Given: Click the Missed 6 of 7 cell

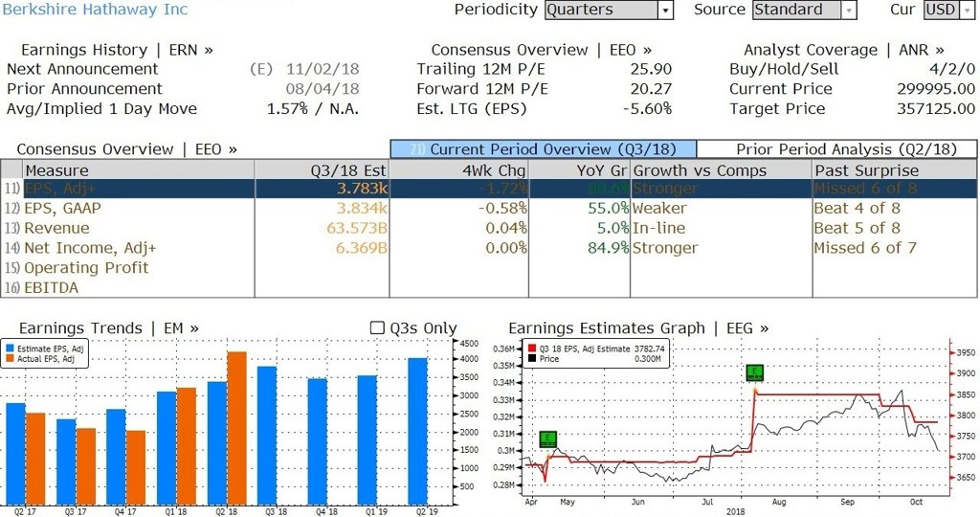Looking at the screenshot, I should tap(865, 248).
